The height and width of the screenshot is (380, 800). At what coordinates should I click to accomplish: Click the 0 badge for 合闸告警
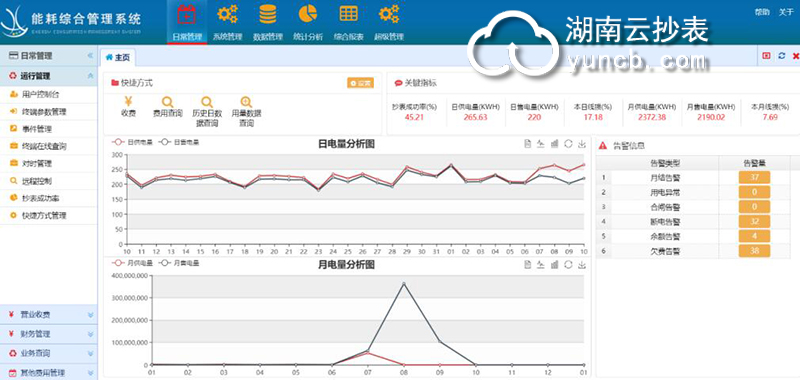click(754, 207)
